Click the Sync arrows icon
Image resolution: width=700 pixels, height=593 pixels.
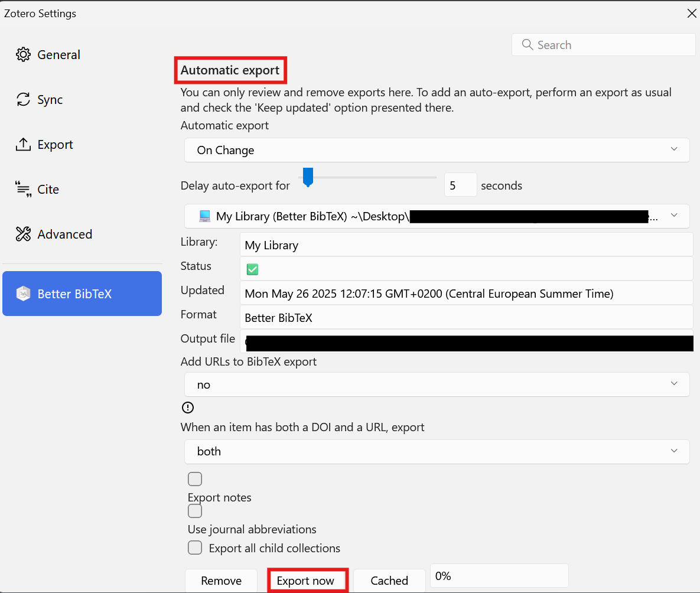[23, 99]
